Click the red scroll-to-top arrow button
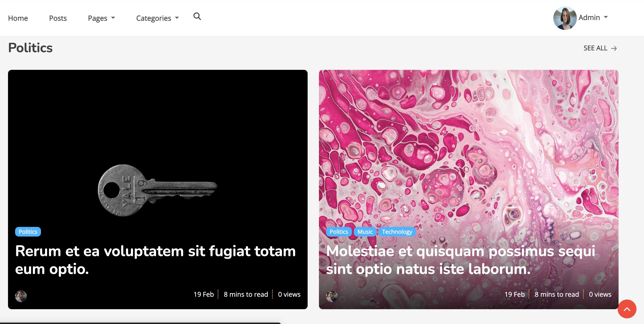The width and height of the screenshot is (644, 324). [x=627, y=309]
